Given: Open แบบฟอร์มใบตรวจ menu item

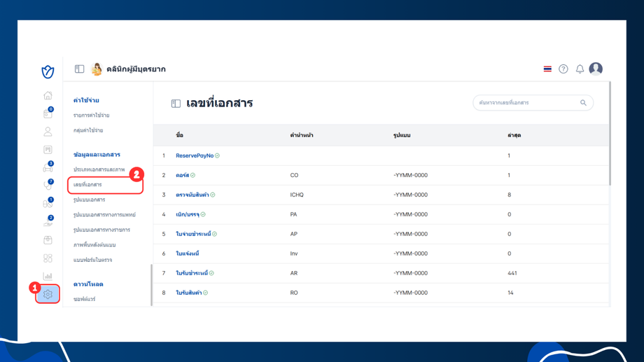Looking at the screenshot, I should point(92,260).
